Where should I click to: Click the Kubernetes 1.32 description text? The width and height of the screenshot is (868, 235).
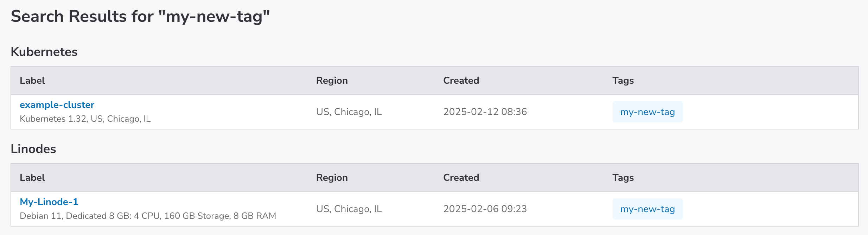[85, 119]
